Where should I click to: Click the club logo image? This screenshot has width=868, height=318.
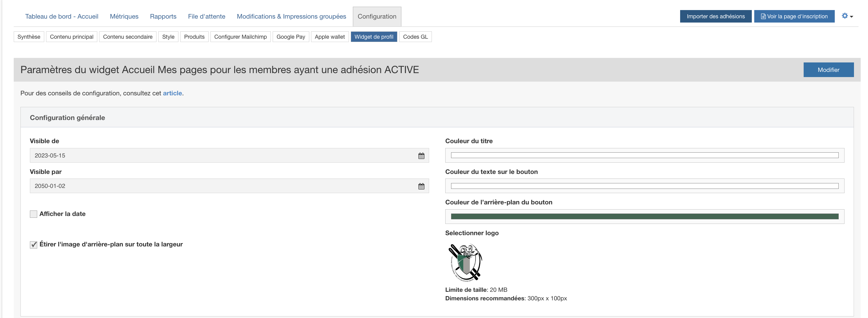point(465,263)
